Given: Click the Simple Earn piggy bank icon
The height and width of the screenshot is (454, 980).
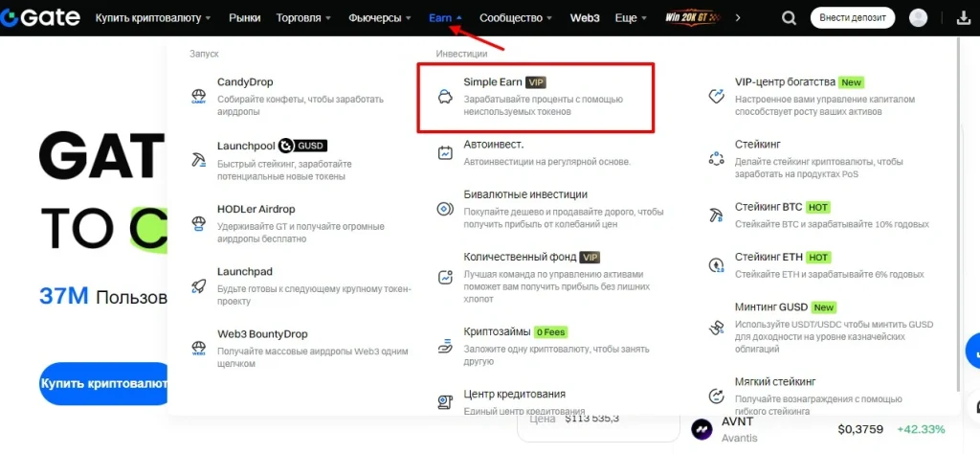Looking at the screenshot, I should [x=445, y=97].
